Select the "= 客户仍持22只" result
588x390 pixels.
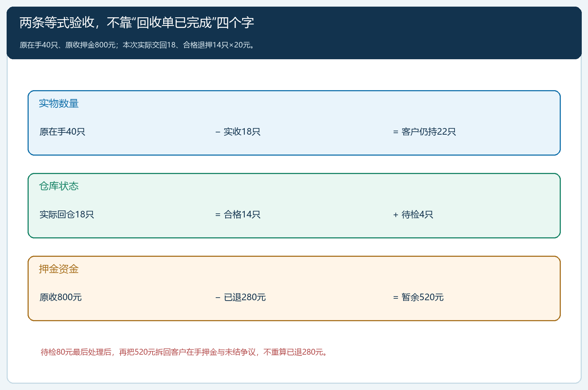(424, 132)
